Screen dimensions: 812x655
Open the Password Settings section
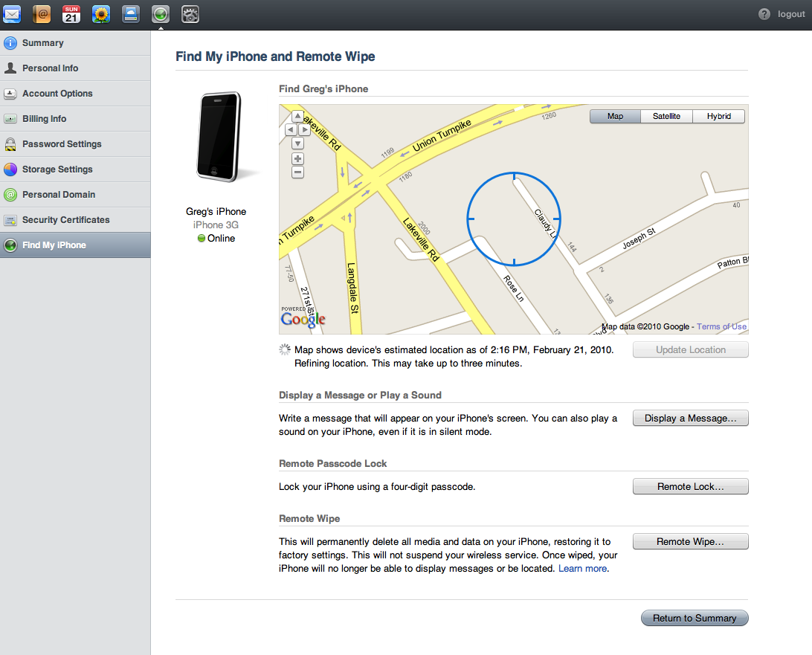75,144
